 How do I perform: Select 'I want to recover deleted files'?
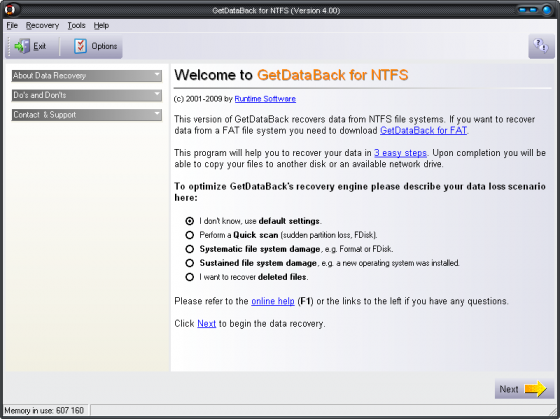click(x=189, y=277)
